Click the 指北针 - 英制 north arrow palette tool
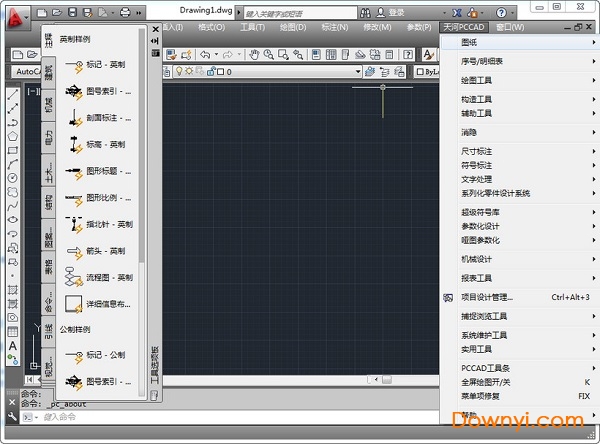This screenshot has width=600, height=444. tap(99, 224)
